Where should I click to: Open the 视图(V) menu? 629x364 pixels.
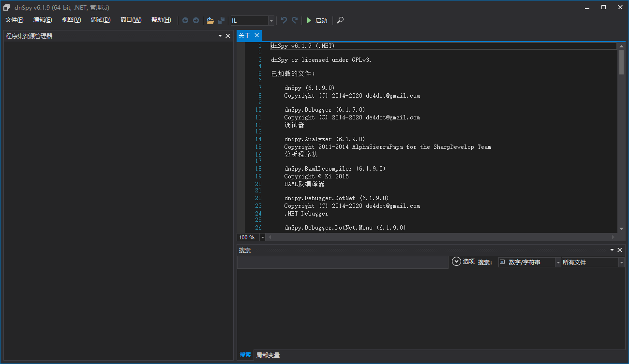coord(72,20)
